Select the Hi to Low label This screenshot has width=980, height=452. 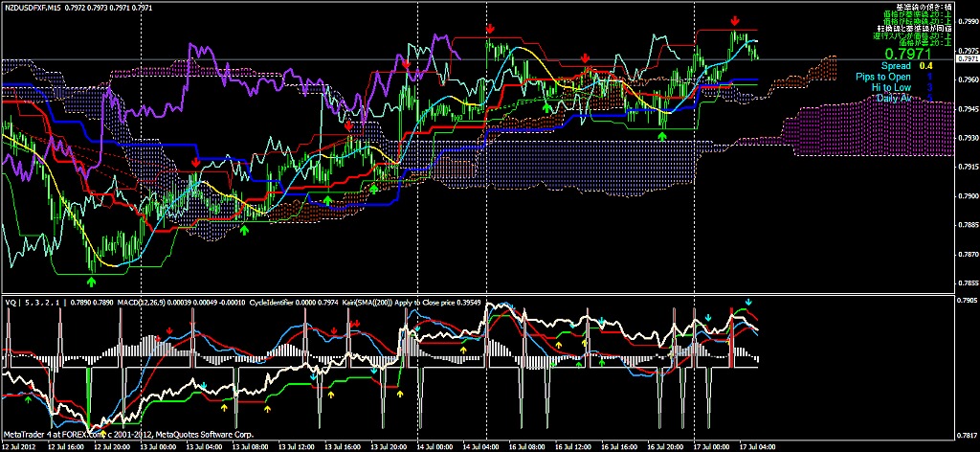click(891, 87)
